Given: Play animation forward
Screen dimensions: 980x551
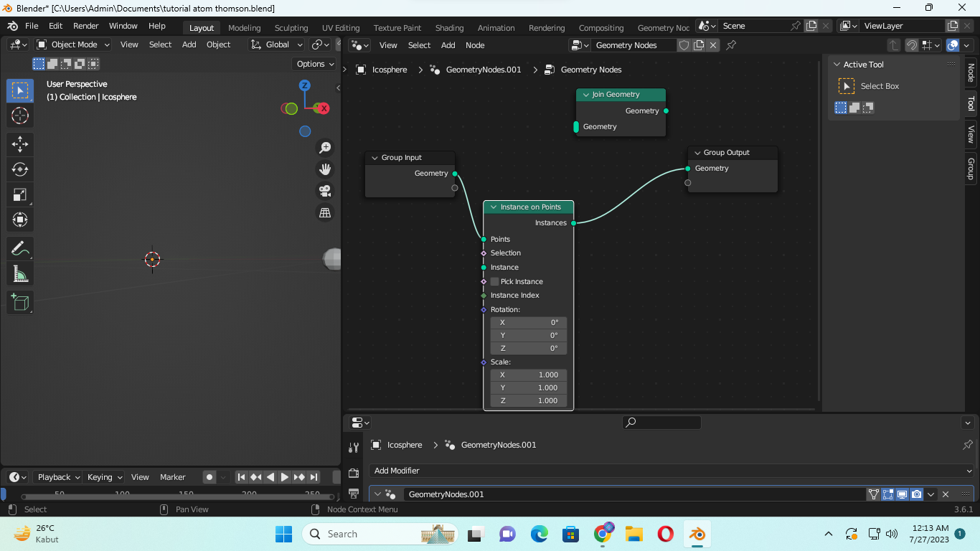Looking at the screenshot, I should (x=285, y=477).
